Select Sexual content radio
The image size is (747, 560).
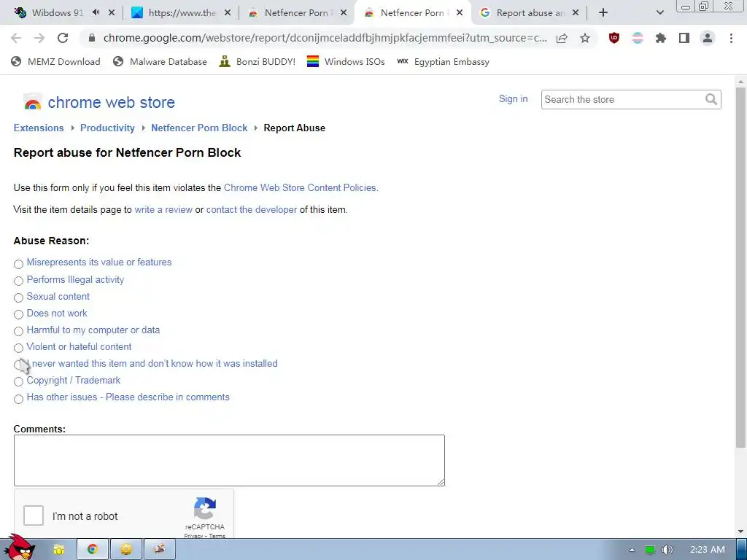point(18,297)
